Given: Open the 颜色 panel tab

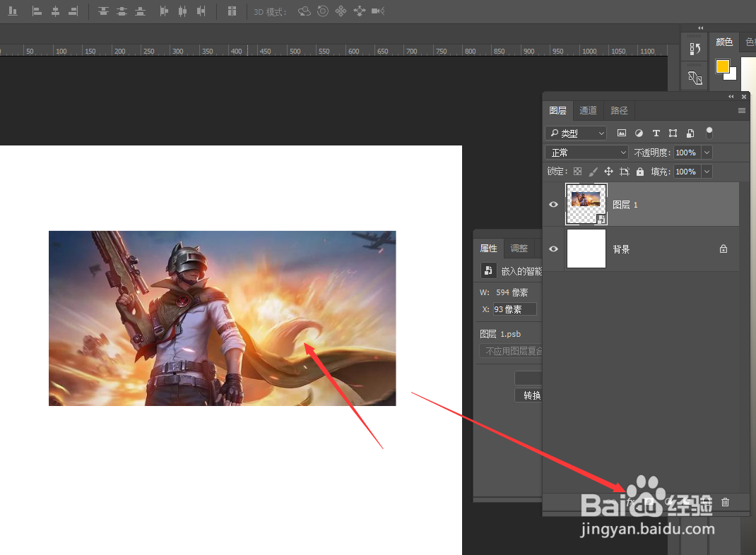Looking at the screenshot, I should click(724, 42).
